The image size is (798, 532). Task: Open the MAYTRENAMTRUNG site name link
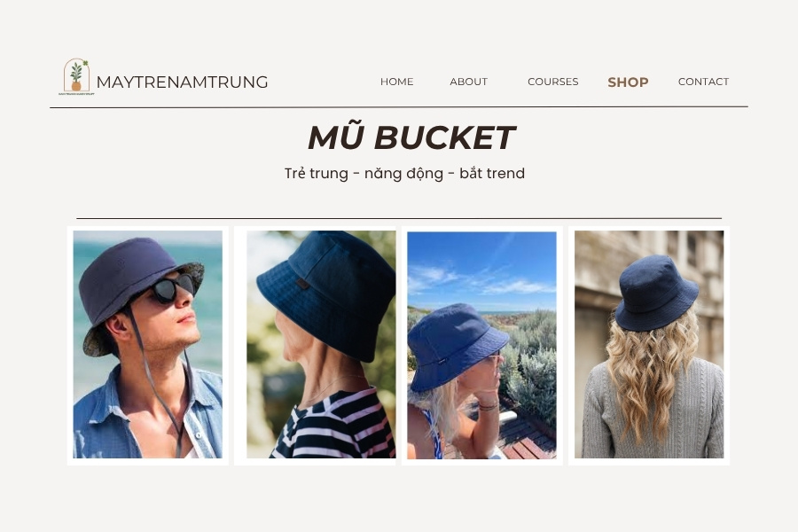tap(182, 82)
